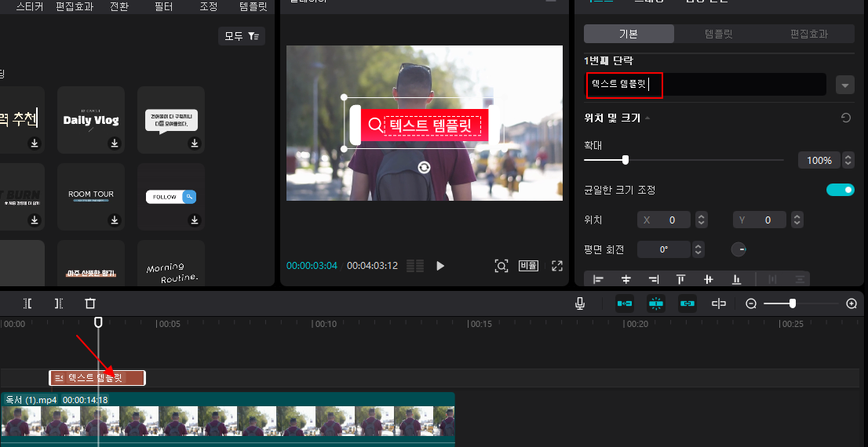868x447 pixels.
Task: Toggle 균일한 크기 조정 switch off
Action: 841,190
